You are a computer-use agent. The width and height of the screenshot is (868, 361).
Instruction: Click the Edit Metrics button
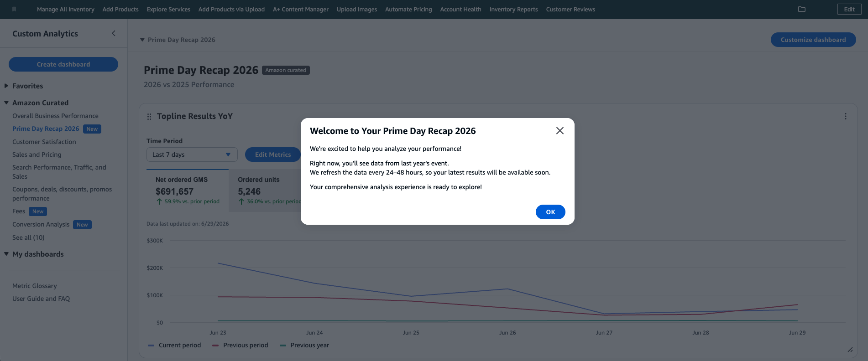pyautogui.click(x=273, y=155)
